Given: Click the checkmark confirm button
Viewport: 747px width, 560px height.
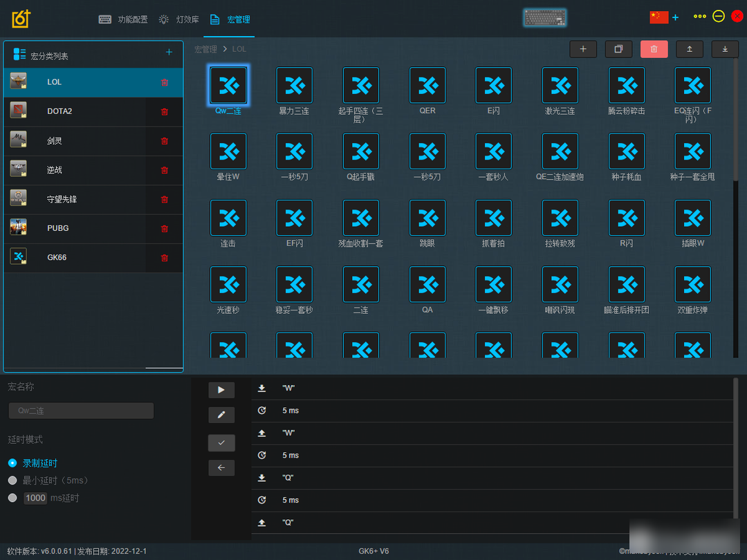Looking at the screenshot, I should (x=221, y=443).
